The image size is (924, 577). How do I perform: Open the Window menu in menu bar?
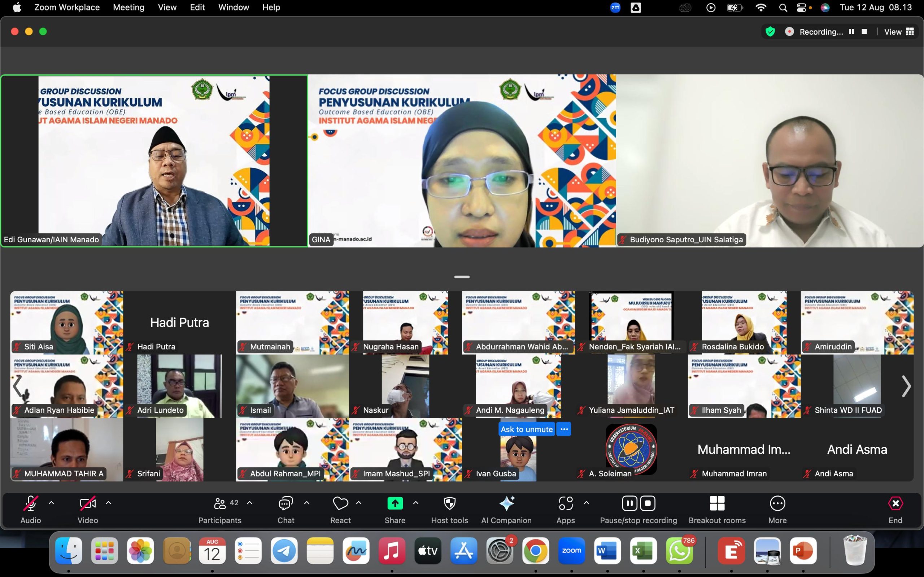tap(233, 7)
